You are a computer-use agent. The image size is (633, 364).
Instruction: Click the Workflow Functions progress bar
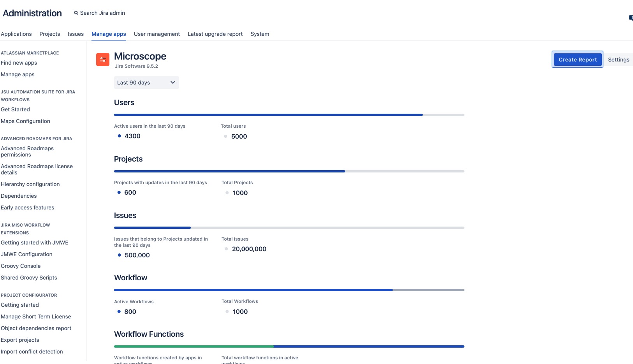[x=289, y=346]
